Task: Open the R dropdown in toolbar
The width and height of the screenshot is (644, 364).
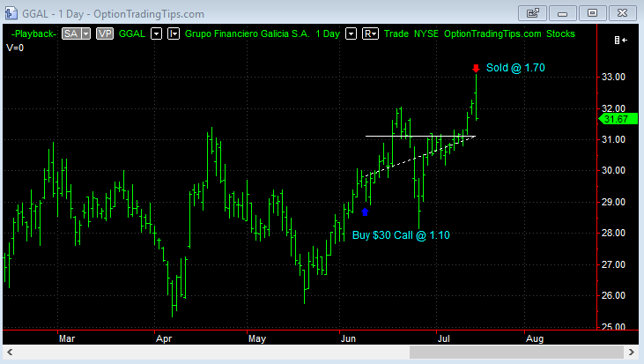Action: pos(370,33)
